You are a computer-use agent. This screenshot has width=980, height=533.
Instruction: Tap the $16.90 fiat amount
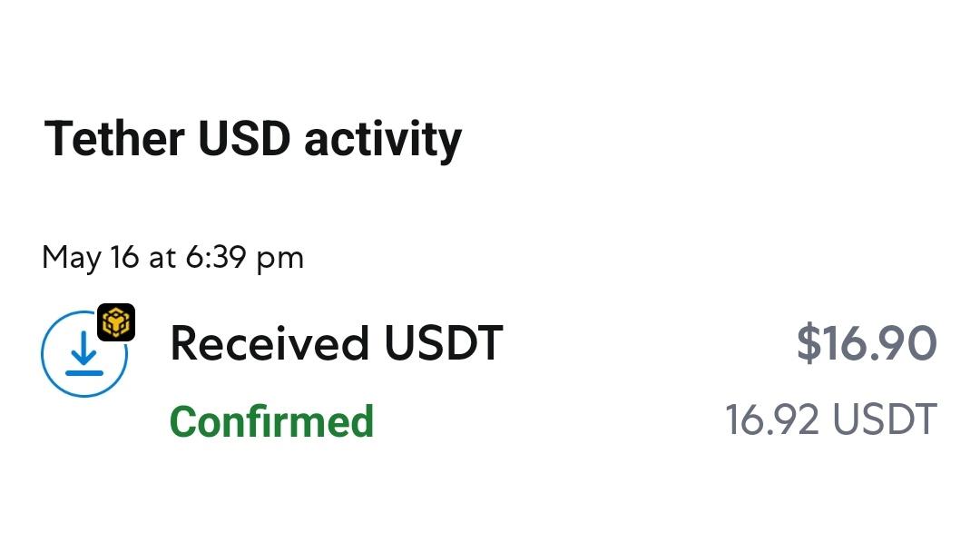[867, 343]
